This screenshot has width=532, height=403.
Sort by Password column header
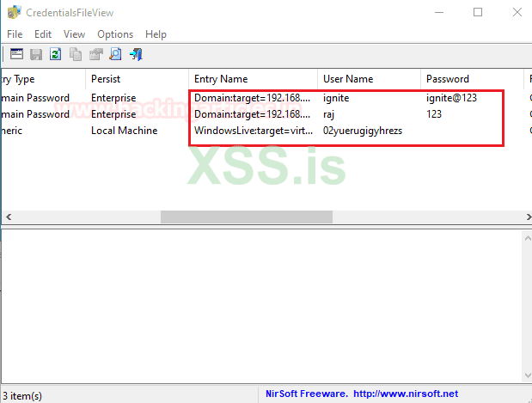tap(473, 79)
